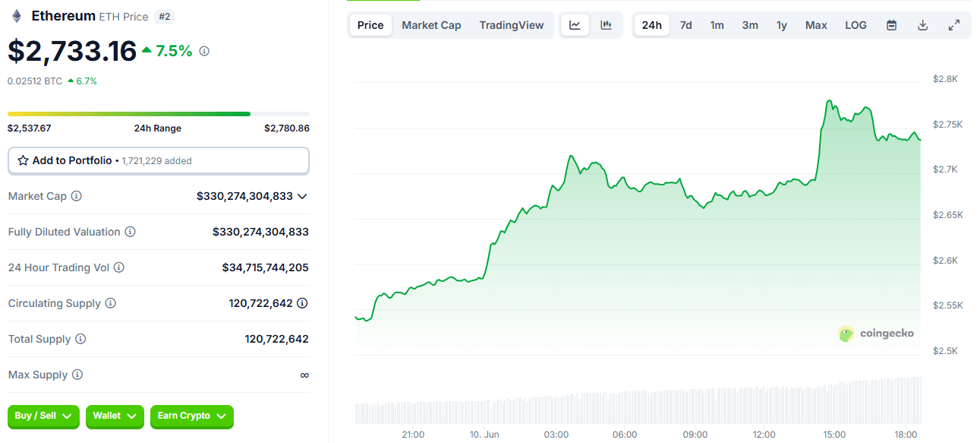
Task: Open the calendar date range picker
Action: click(892, 25)
